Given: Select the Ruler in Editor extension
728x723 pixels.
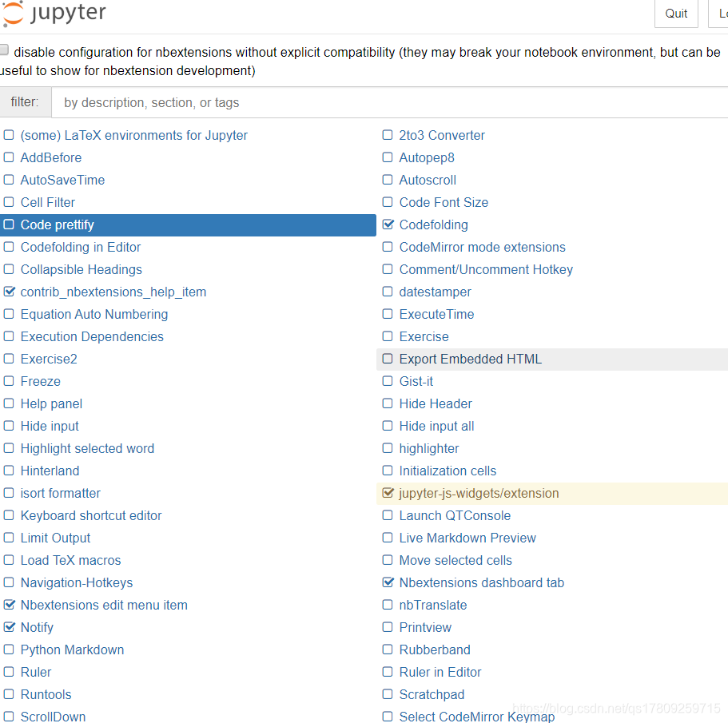Looking at the screenshot, I should 440,672.
